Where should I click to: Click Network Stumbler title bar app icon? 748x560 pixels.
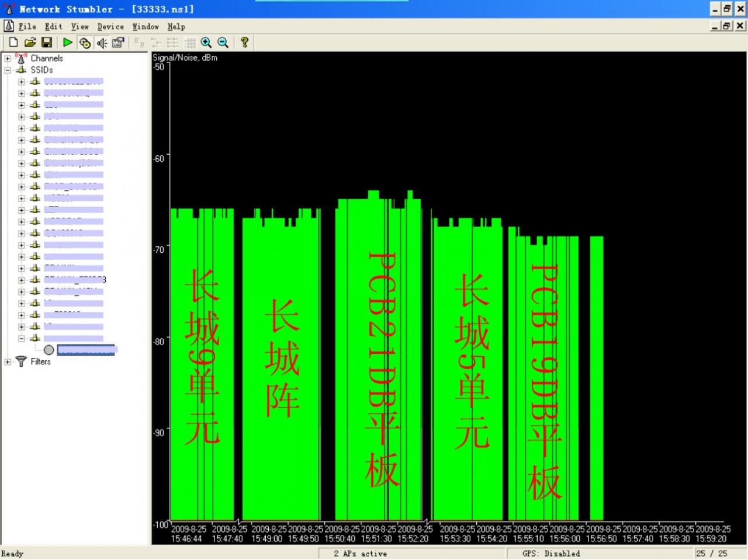pos(9,9)
